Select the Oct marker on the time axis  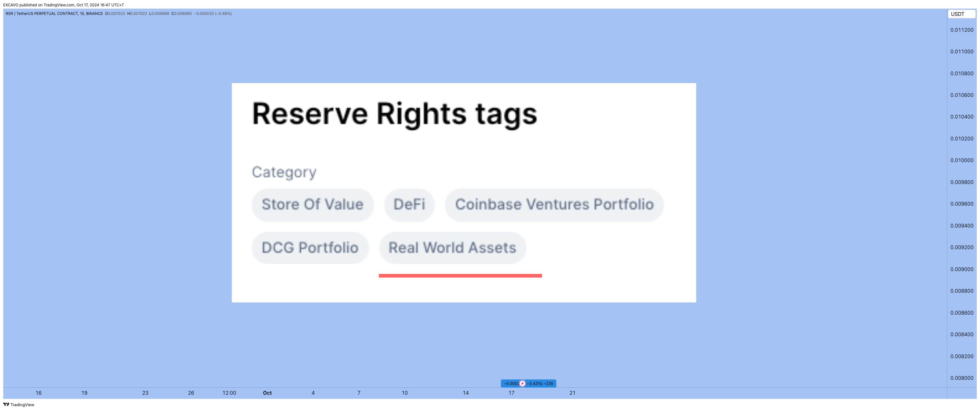point(267,393)
